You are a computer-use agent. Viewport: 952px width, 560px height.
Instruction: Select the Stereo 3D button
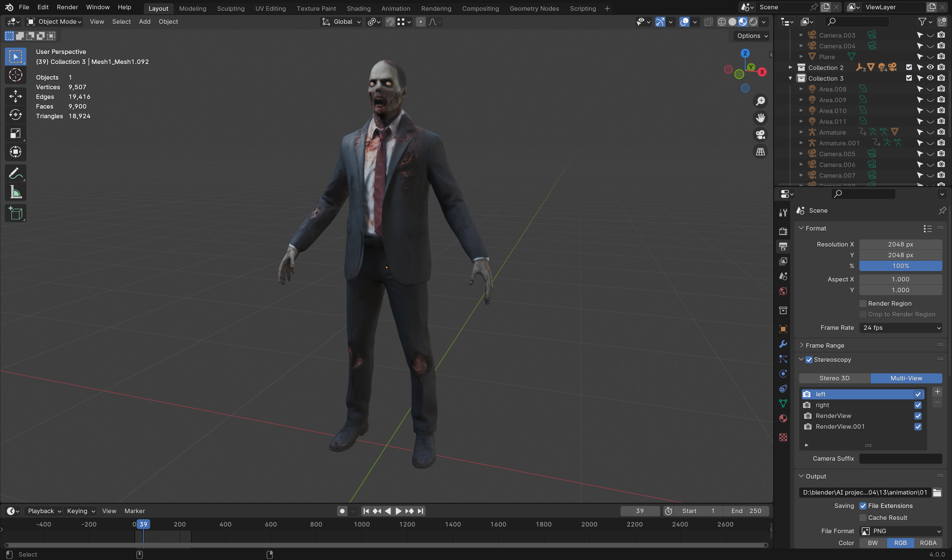coord(834,378)
